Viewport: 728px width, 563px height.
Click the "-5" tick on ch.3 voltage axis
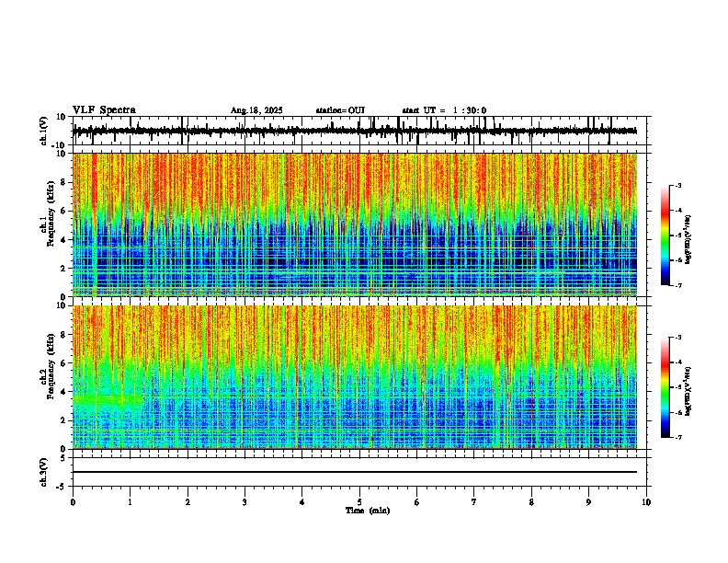pos(62,487)
